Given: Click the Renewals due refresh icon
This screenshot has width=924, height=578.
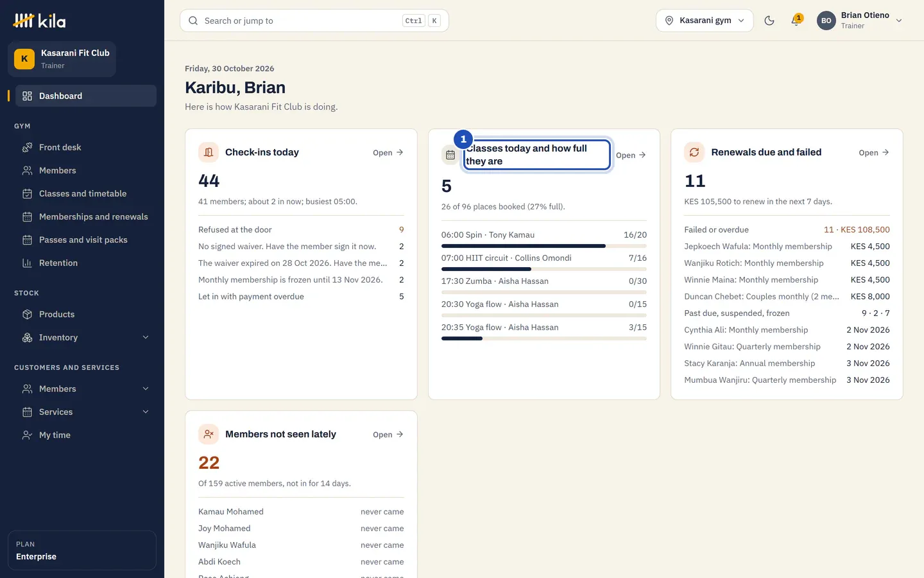Looking at the screenshot, I should click(x=694, y=152).
